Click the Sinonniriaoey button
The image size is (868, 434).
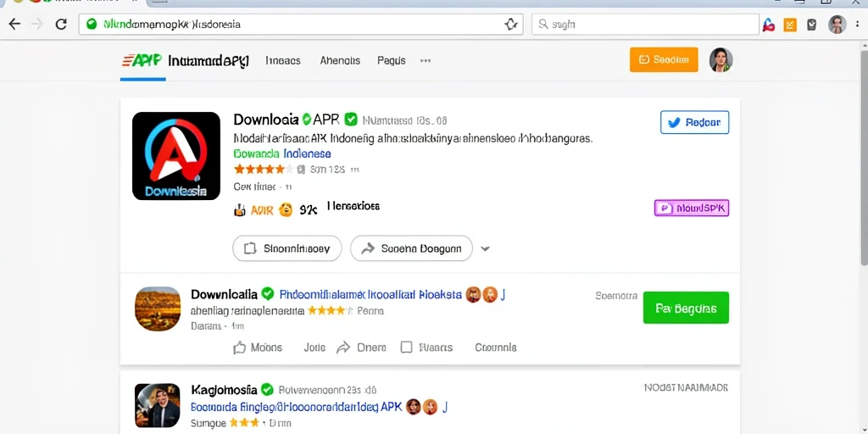(287, 248)
